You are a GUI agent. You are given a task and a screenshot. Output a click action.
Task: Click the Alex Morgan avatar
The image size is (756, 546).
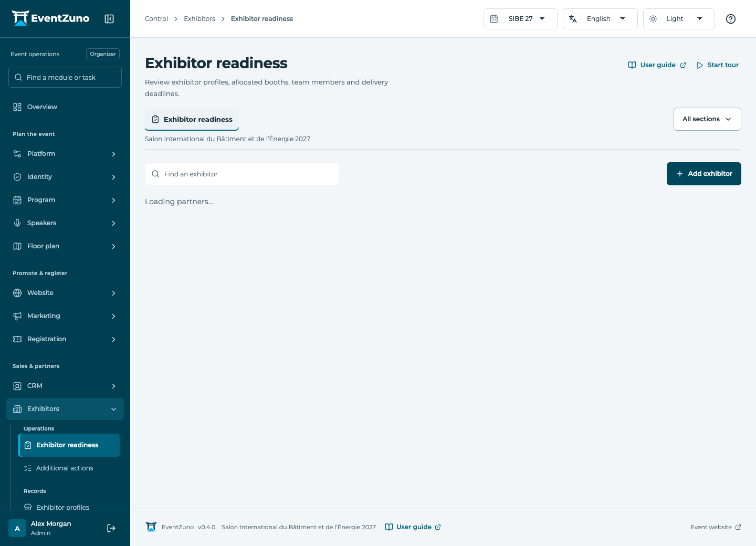point(17,528)
